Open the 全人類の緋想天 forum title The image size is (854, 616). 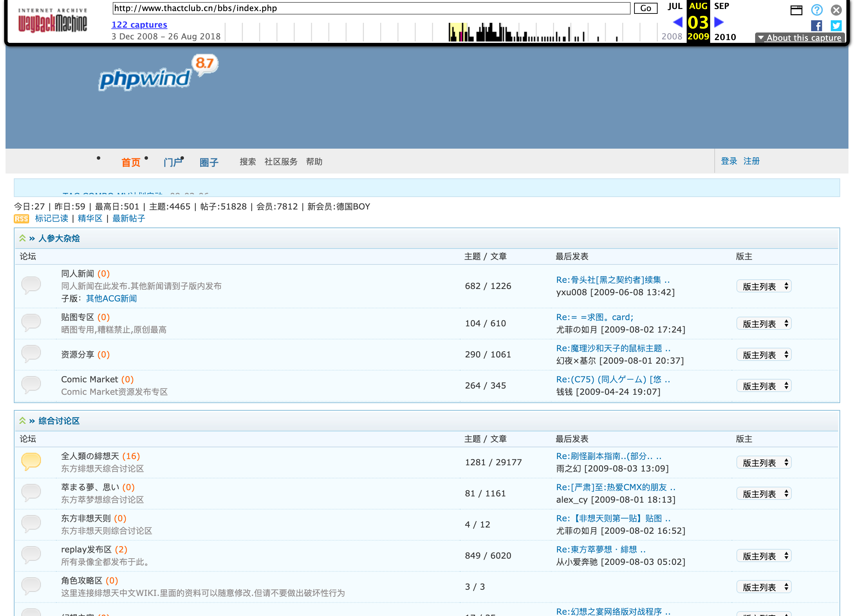90,456
